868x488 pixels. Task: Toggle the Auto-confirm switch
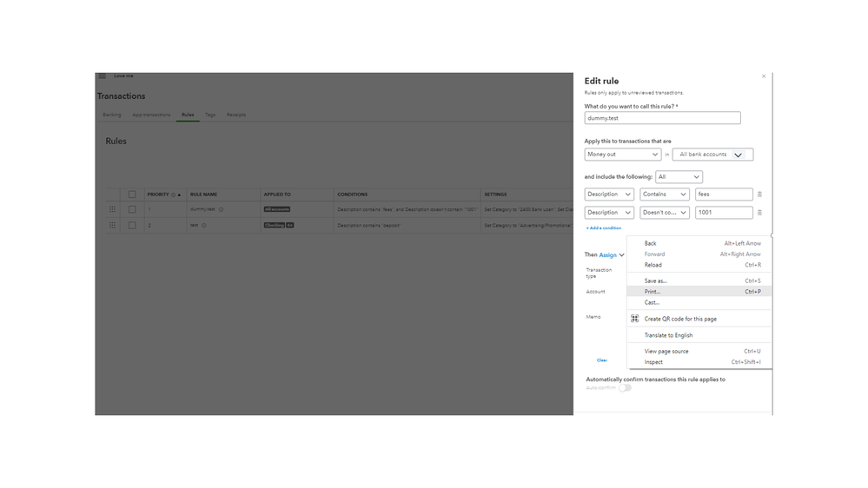tap(625, 388)
